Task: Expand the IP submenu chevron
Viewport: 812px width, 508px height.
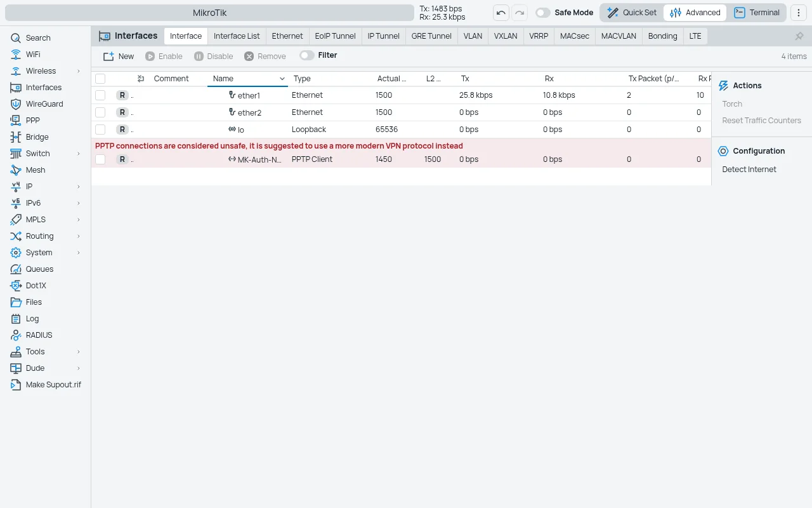Action: pos(79,187)
